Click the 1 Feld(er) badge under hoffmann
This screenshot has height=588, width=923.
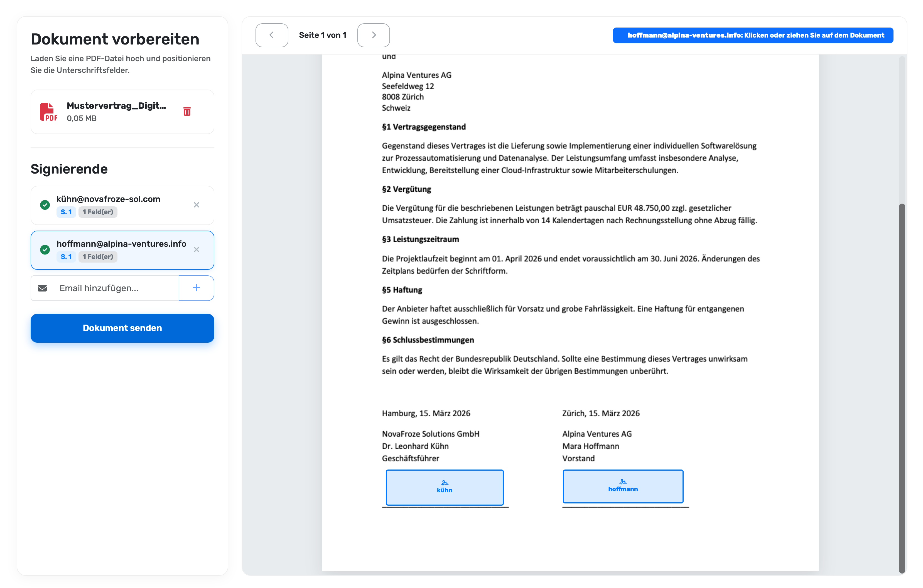click(x=98, y=257)
